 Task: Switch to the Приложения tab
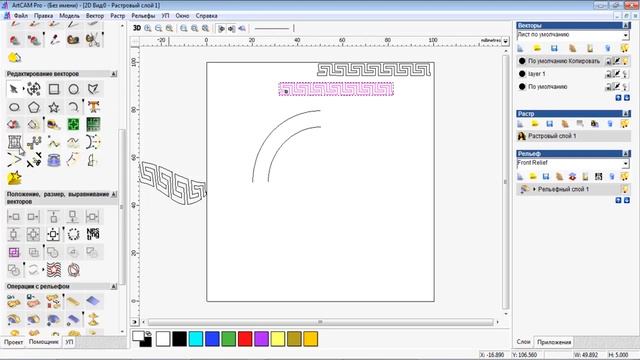click(x=554, y=342)
